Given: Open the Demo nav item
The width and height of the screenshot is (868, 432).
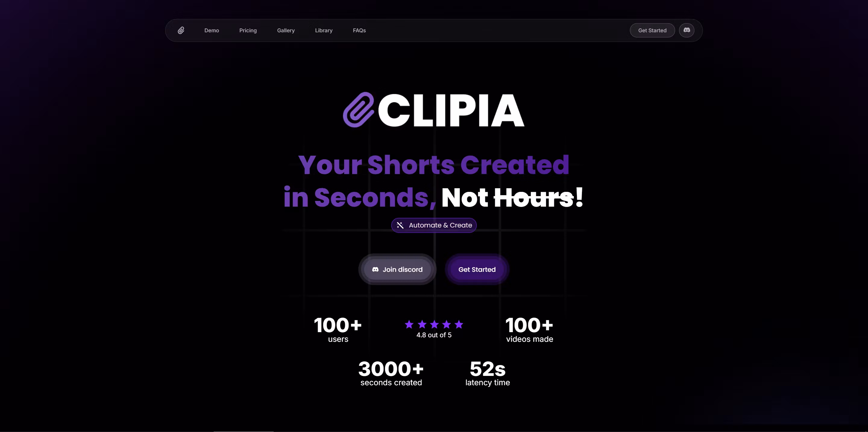Looking at the screenshot, I should pyautogui.click(x=212, y=30).
